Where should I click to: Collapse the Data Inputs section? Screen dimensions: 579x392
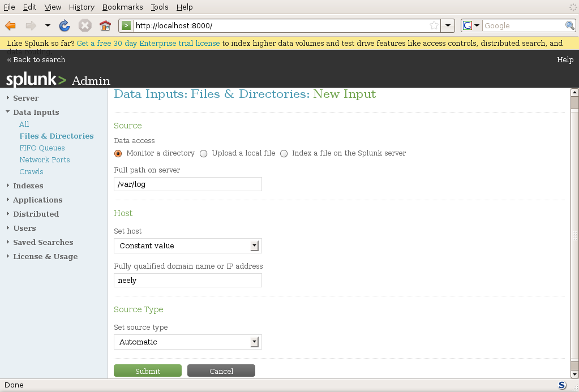(36, 112)
